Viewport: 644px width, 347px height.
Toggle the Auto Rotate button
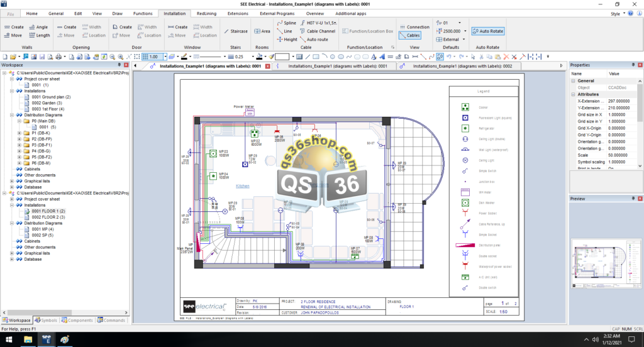(x=487, y=31)
